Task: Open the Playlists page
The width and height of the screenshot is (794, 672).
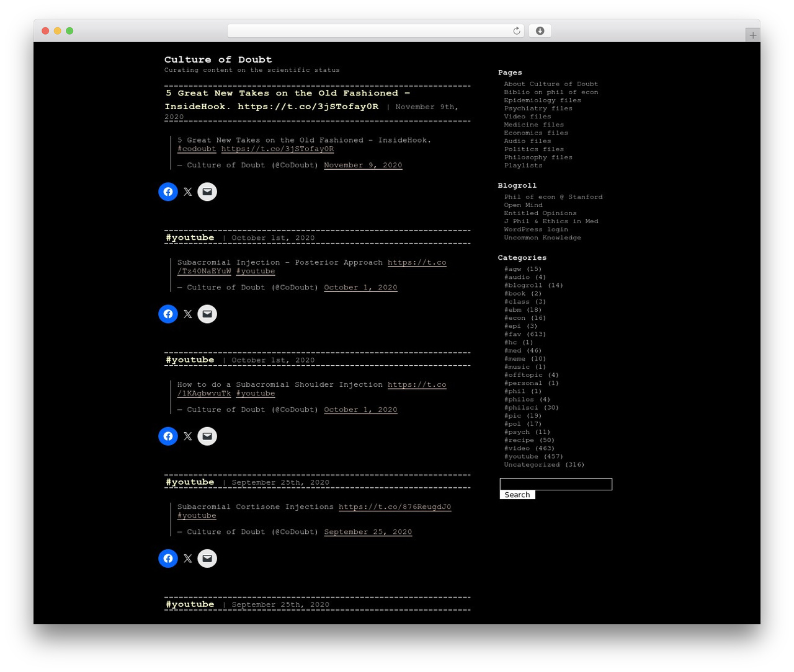Action: (x=523, y=165)
